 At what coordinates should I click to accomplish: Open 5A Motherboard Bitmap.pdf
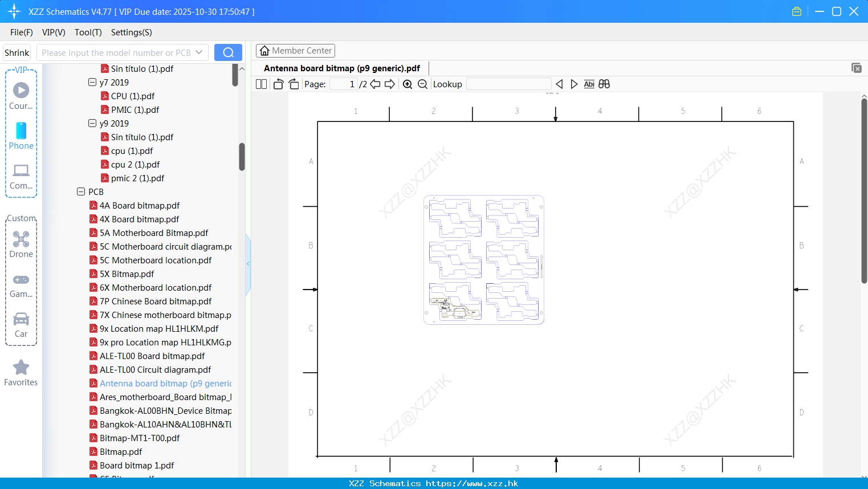[154, 233]
